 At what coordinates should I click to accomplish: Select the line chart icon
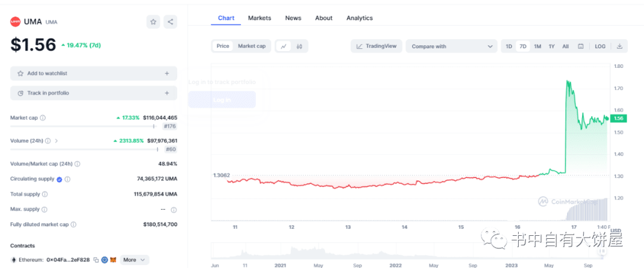283,46
